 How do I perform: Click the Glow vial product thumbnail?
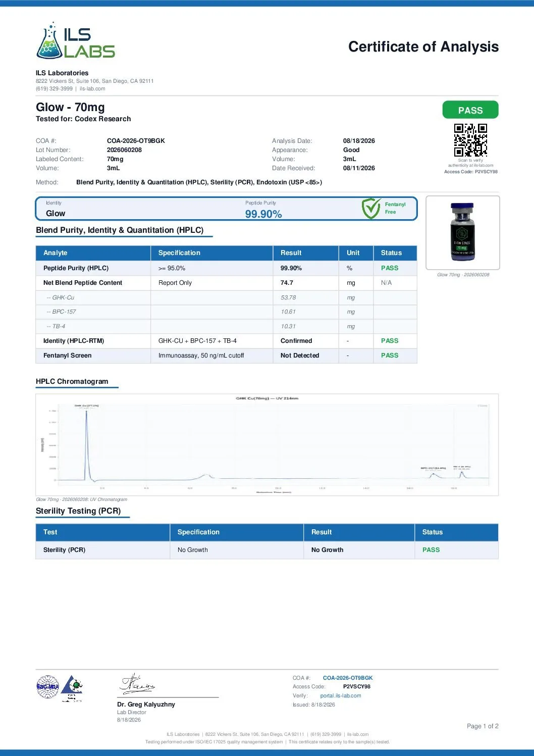point(463,232)
